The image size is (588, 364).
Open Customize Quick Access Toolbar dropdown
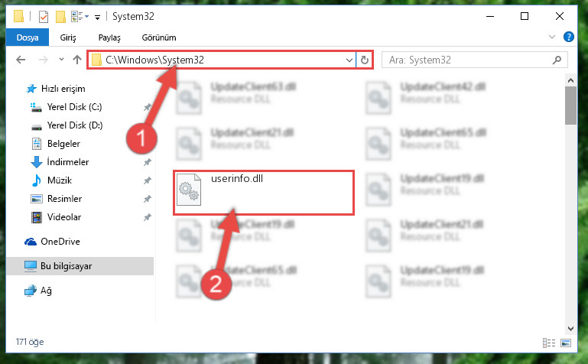(x=98, y=18)
